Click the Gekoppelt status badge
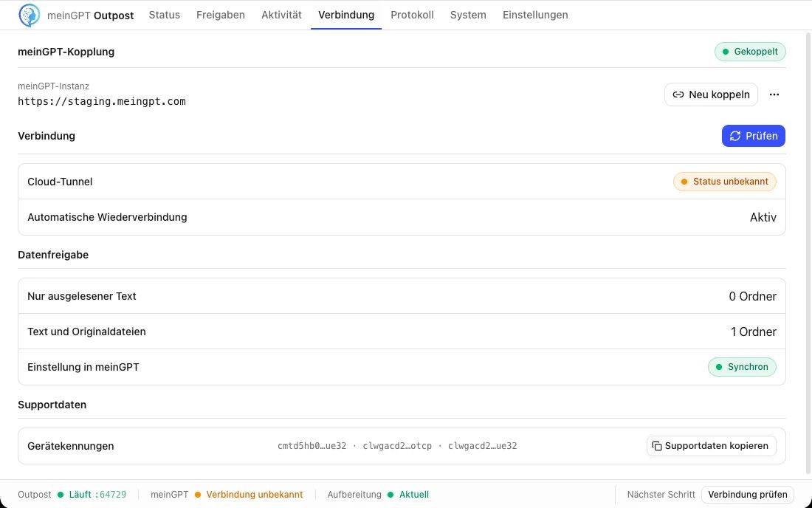Screen dimensions: 812x508 coord(750,51)
